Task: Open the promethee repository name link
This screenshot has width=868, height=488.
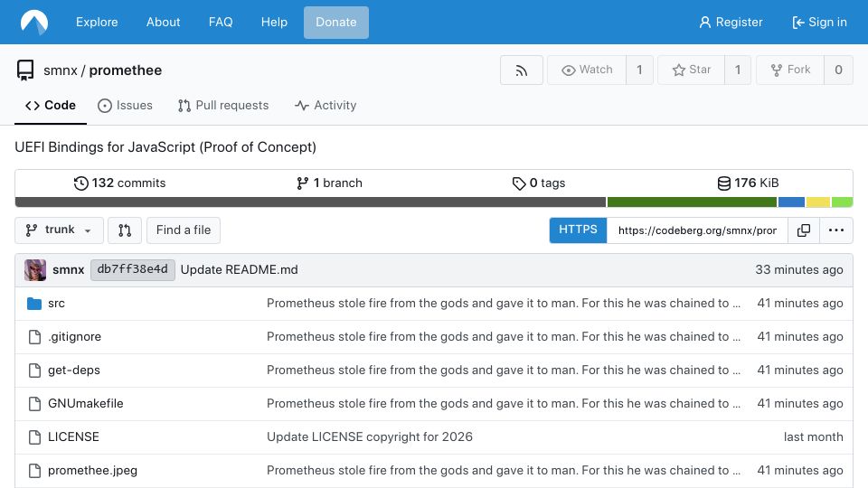Action: click(x=126, y=70)
